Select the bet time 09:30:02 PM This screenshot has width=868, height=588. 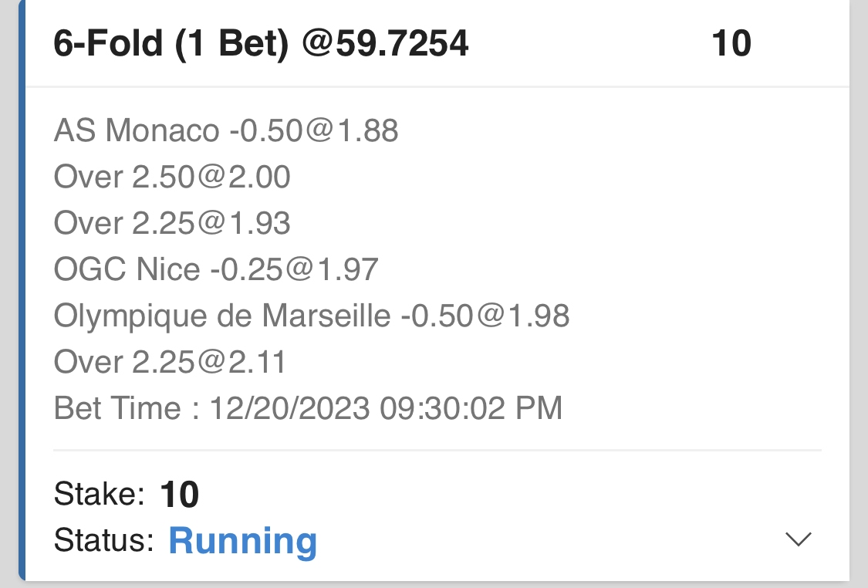pos(471,408)
